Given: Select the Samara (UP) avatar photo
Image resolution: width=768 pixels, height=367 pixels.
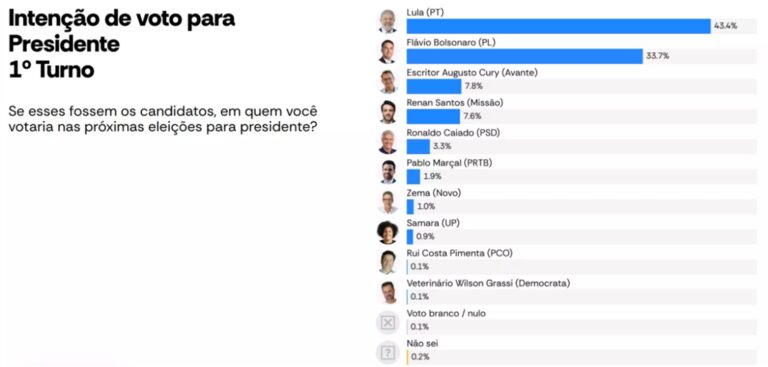Looking at the screenshot, I should [387, 232].
